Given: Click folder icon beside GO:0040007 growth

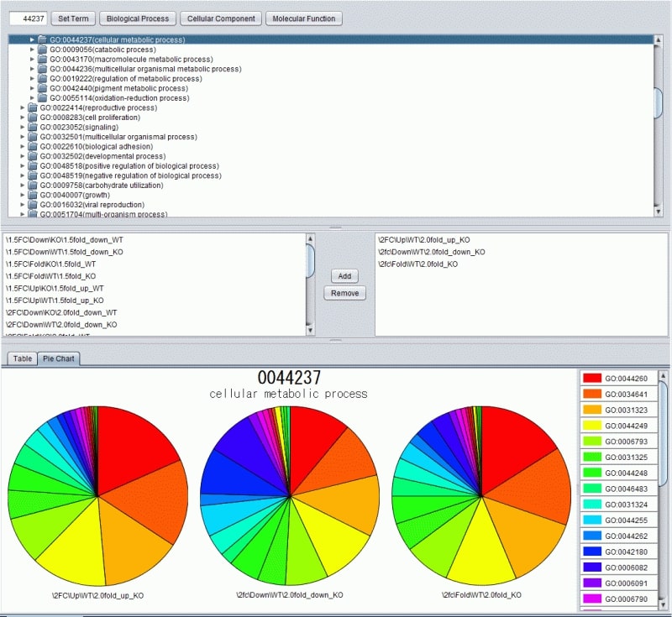Looking at the screenshot, I should (33, 195).
